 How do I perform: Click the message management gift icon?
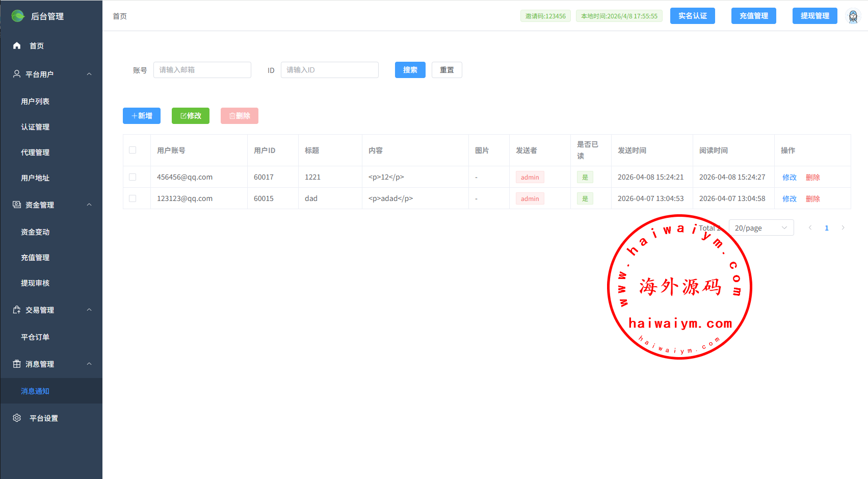(x=17, y=364)
